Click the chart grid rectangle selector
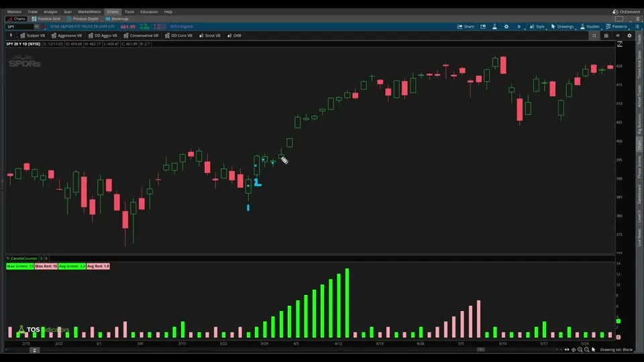The image size is (644, 362). [619, 19]
